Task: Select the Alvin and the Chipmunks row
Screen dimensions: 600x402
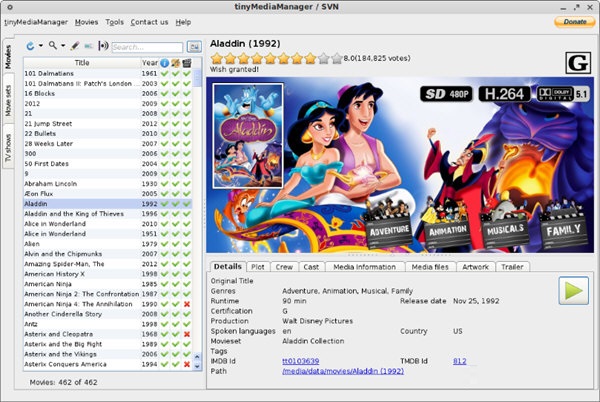Action: coord(108,254)
